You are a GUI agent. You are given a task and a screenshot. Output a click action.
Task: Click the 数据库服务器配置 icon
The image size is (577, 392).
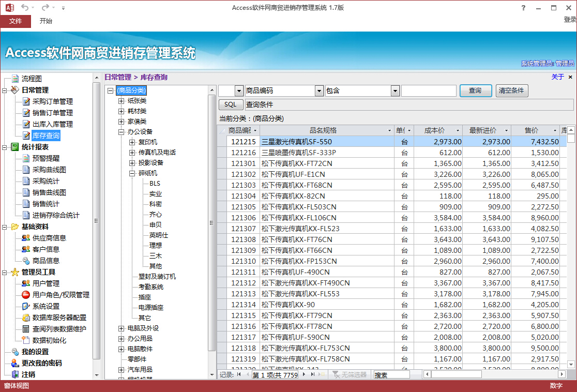pos(26,318)
